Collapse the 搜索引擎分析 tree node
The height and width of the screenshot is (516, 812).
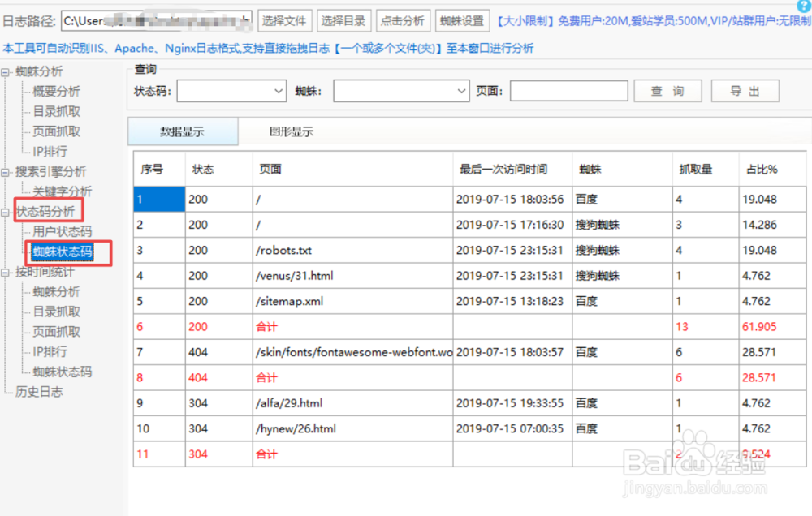click(5, 172)
